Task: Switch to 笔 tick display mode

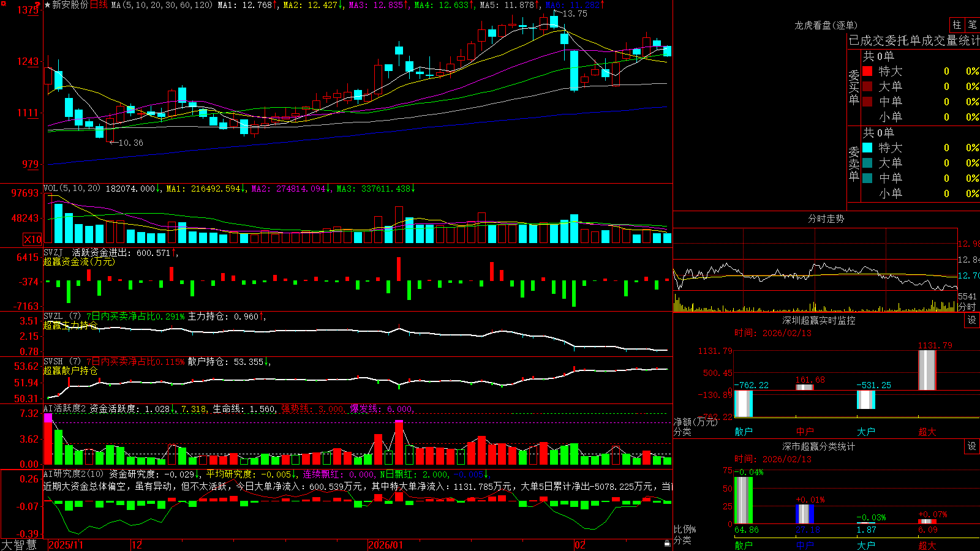Action: [972, 24]
